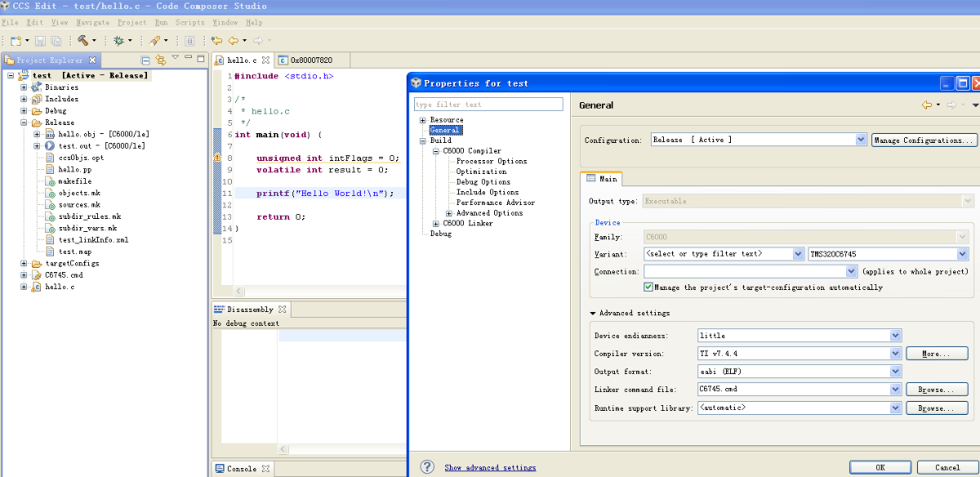The image size is (980, 477).
Task: Open the Connection dropdown
Action: (852, 271)
